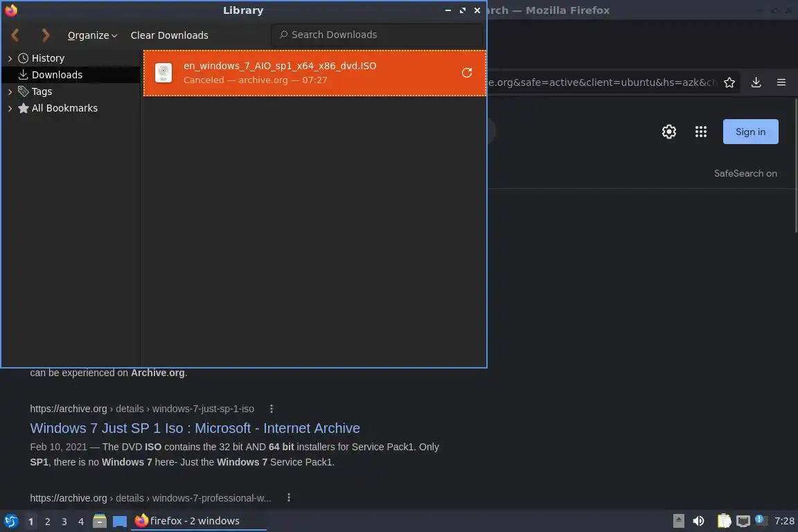Image resolution: width=798 pixels, height=532 pixels.
Task: Switch to workspace 4
Action: coord(81,522)
